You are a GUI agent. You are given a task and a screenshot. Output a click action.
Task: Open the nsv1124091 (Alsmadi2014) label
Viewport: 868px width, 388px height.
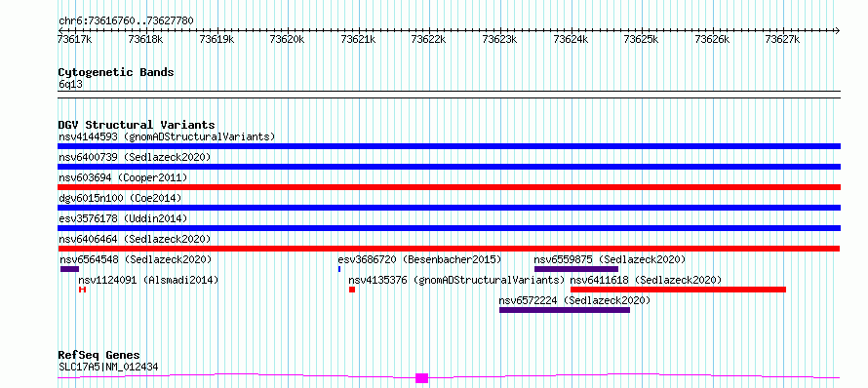[x=148, y=280]
